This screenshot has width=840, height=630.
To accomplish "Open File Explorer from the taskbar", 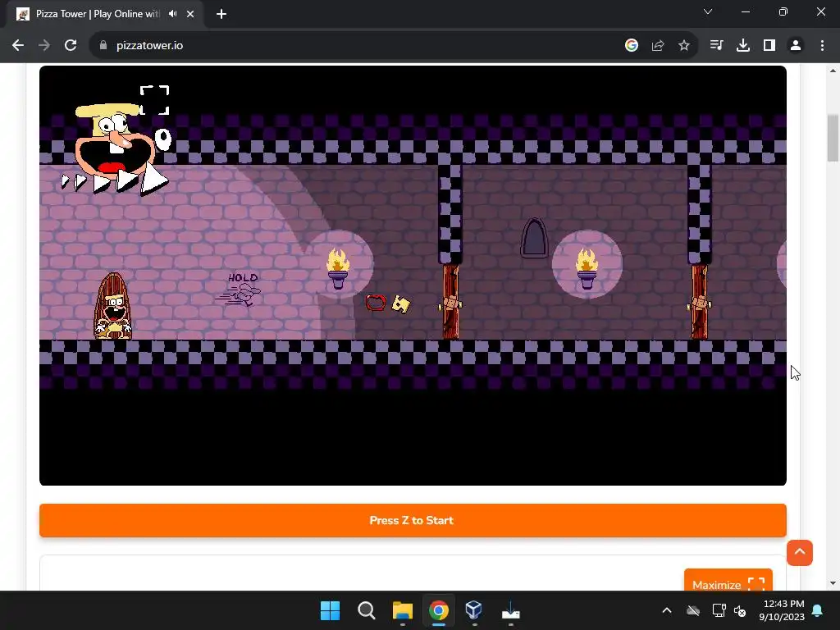I will pyautogui.click(x=402, y=610).
